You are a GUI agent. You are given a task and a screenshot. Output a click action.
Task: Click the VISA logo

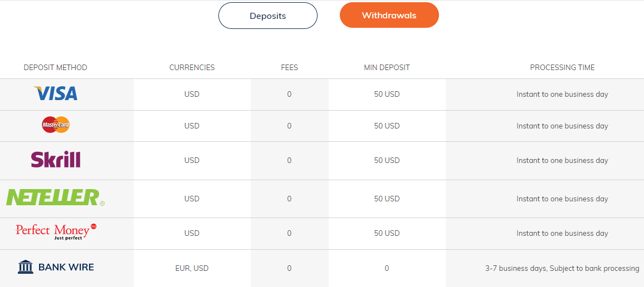(x=56, y=93)
